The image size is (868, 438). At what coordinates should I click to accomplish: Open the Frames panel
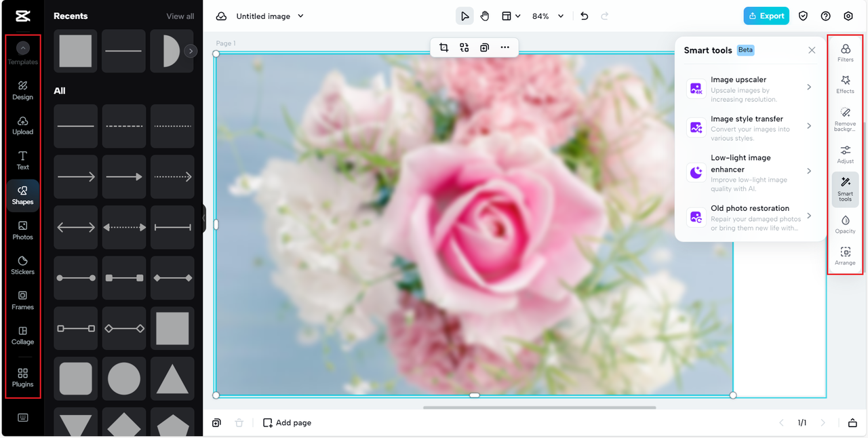(x=22, y=300)
